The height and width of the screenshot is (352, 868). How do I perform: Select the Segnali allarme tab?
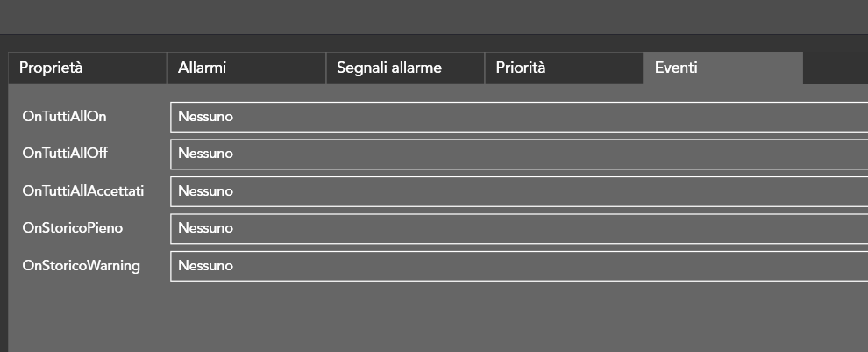(405, 68)
